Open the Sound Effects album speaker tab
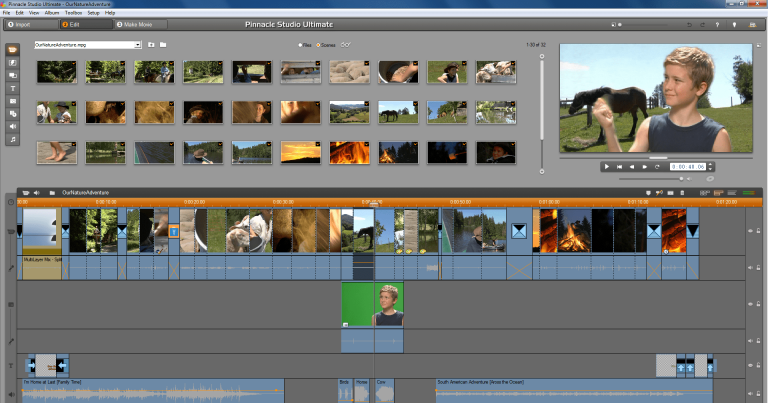This screenshot has width=768, height=403. point(13,126)
